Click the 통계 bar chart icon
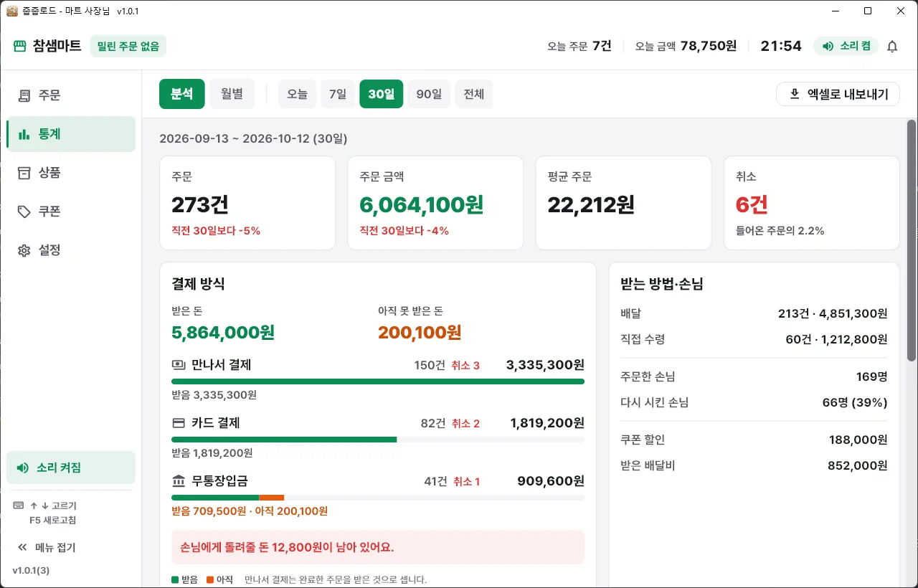This screenshot has width=918, height=588. click(x=24, y=134)
